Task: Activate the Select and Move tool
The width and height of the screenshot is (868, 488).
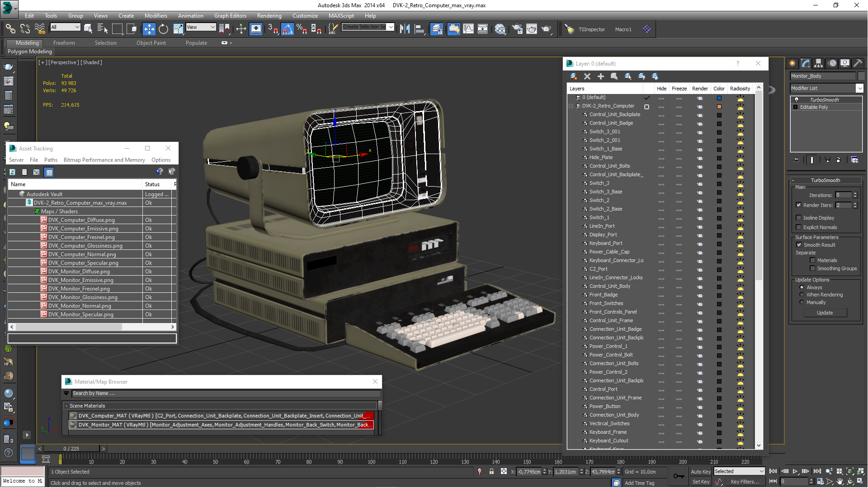Action: 149,29
